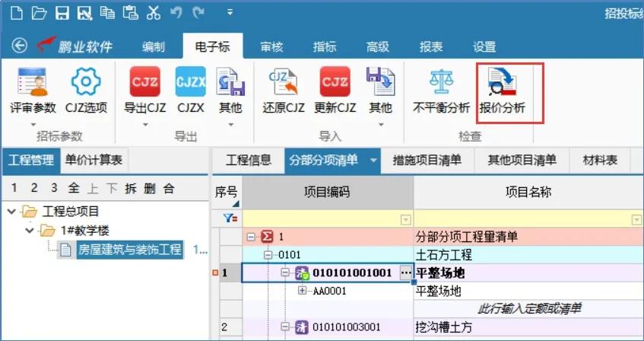The image size is (644, 341).
Task: Click the save icon in title bar
Action: click(62, 12)
